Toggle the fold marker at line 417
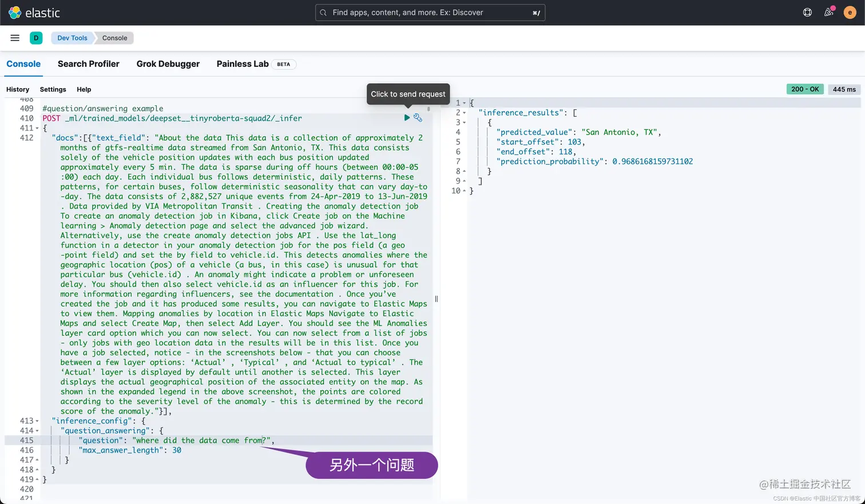This screenshot has height=504, width=865. (x=37, y=460)
